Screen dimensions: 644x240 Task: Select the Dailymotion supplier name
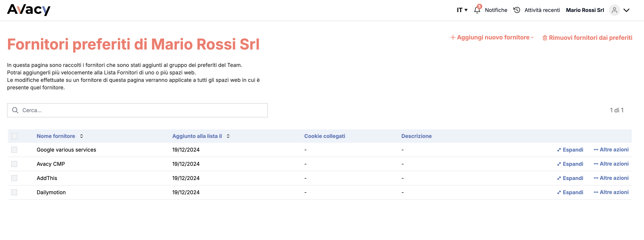(x=51, y=193)
